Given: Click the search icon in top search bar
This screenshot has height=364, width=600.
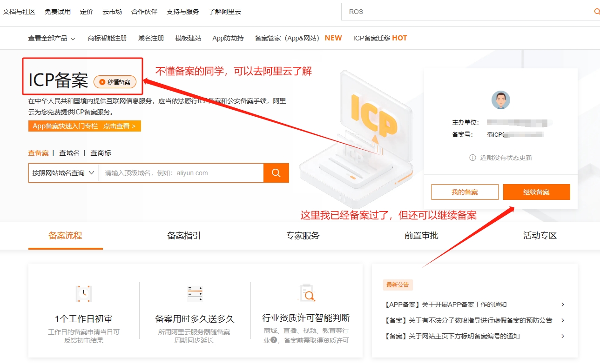Looking at the screenshot, I should 597,12.
